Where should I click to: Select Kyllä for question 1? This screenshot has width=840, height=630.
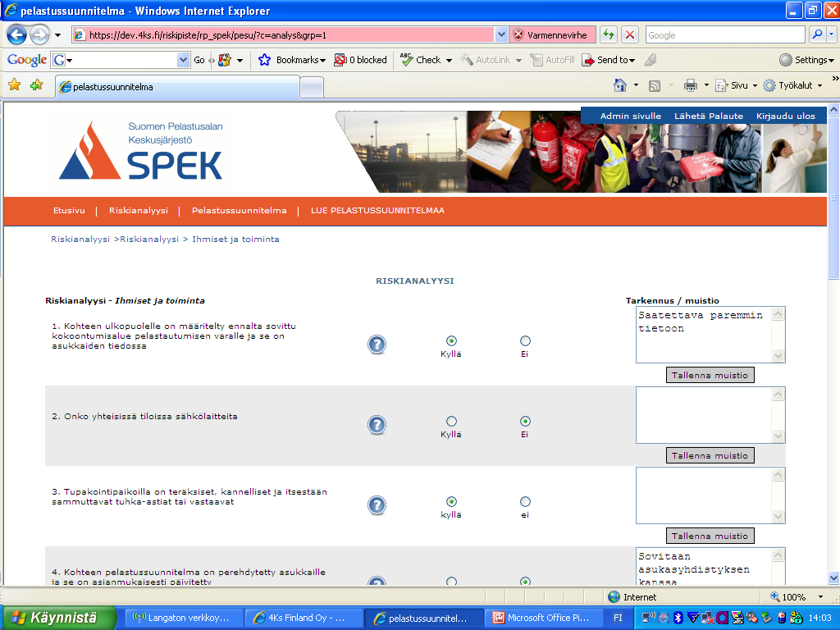tap(452, 340)
